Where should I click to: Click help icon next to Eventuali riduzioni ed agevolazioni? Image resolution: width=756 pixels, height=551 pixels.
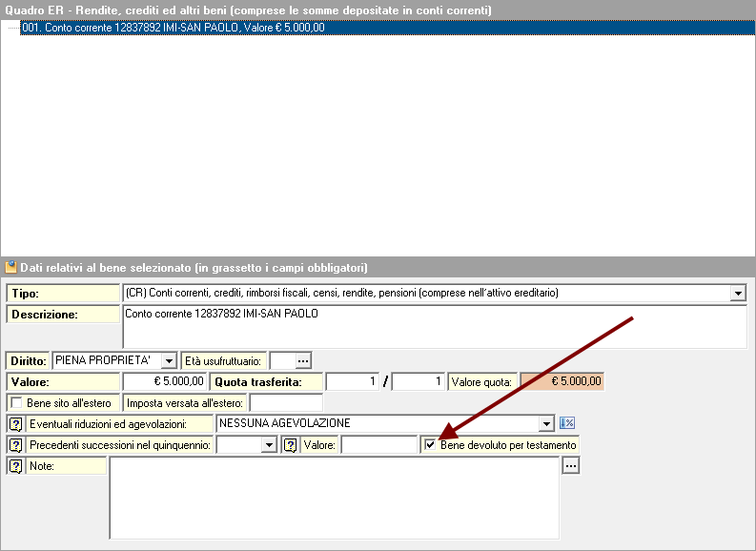click(x=15, y=423)
